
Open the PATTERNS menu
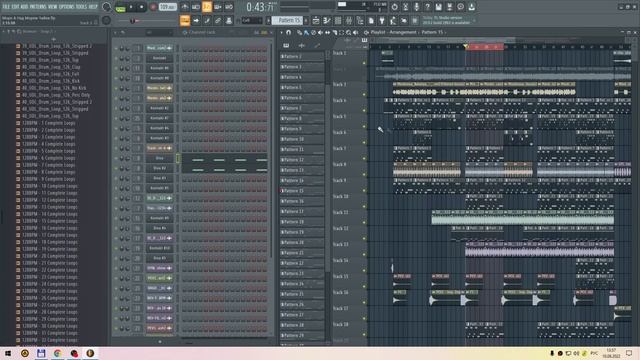point(38,7)
